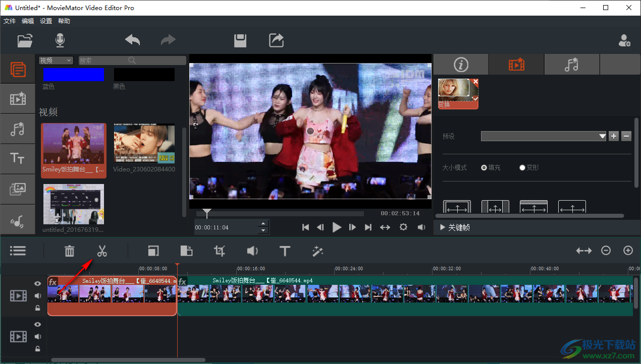Image resolution: width=641 pixels, height=364 pixels.
Task: Open the media library sidebar tab
Action: [18, 69]
